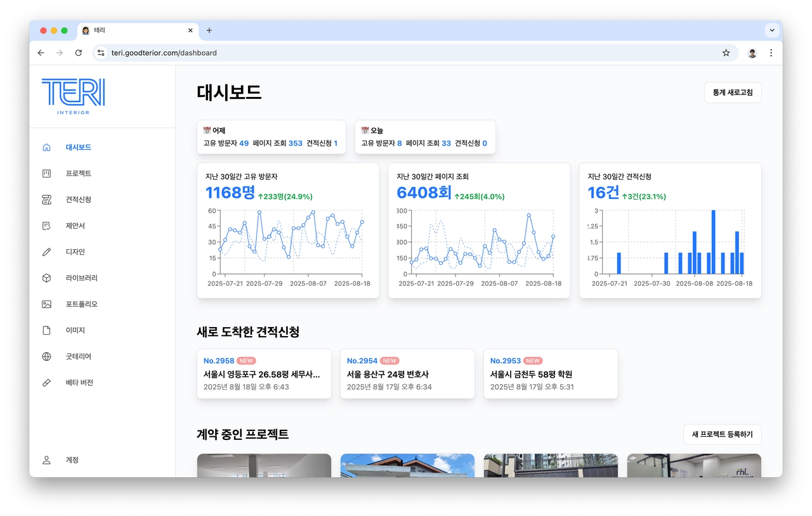Expand the browser toolbar chevron dropdown
The height and width of the screenshot is (516, 812).
click(772, 30)
